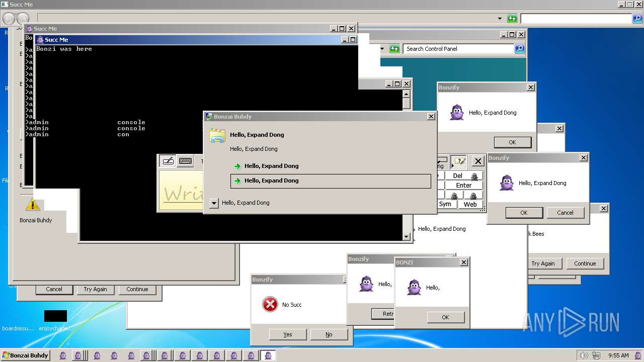This screenshot has width=644, height=362.
Task: Click the Bonzai Buhdy Start button
Action: click(x=26, y=355)
